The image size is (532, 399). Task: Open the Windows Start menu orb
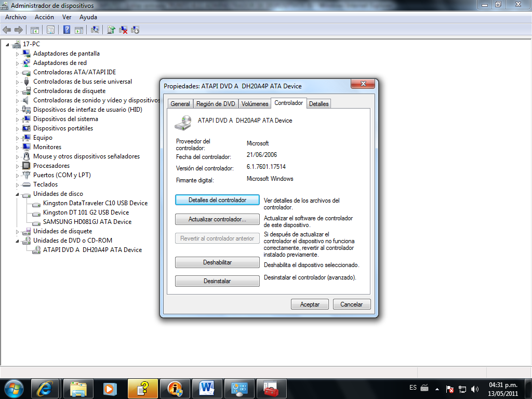14,389
